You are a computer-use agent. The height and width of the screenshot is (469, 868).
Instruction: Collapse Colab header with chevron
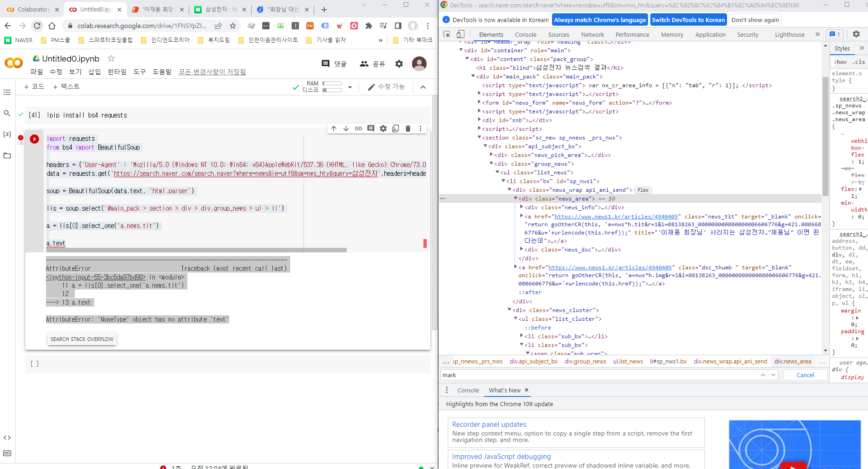click(423, 87)
